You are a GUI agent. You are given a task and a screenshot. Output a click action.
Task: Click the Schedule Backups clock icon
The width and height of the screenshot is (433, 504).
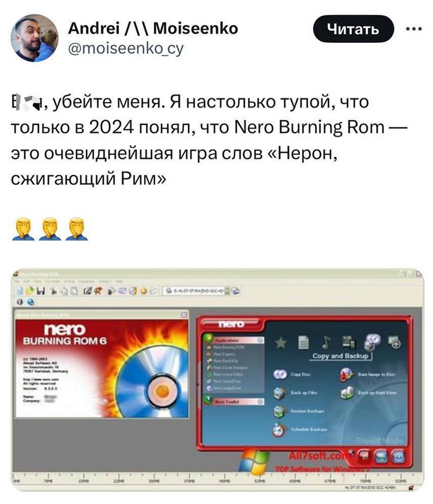279,429
